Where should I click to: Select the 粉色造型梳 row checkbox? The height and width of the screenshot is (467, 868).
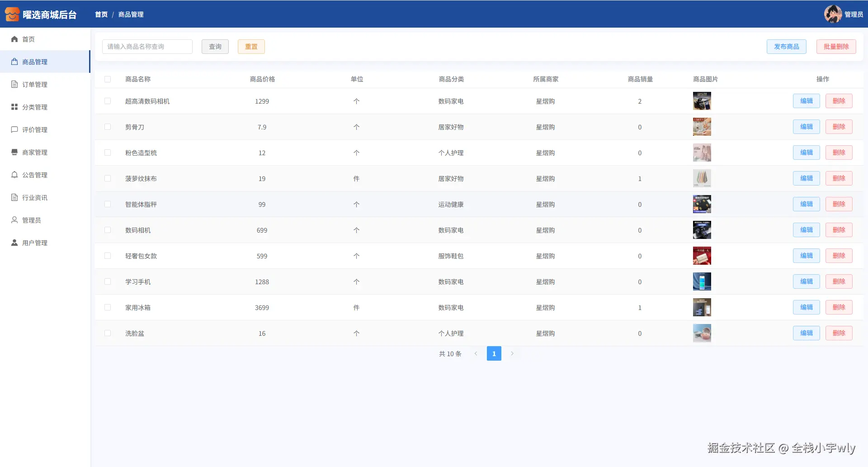pyautogui.click(x=108, y=152)
